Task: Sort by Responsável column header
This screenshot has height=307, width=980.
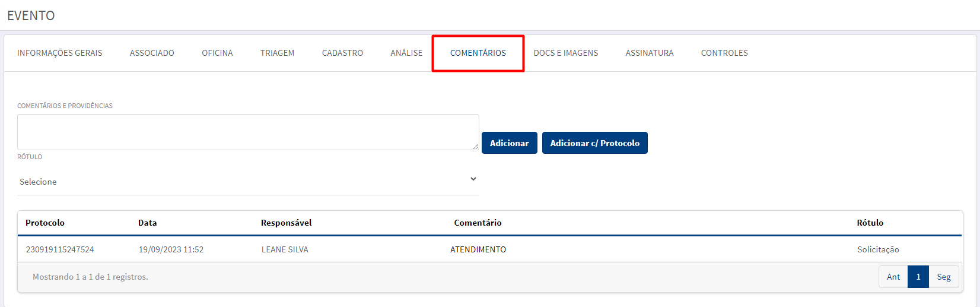Action: 286,223
